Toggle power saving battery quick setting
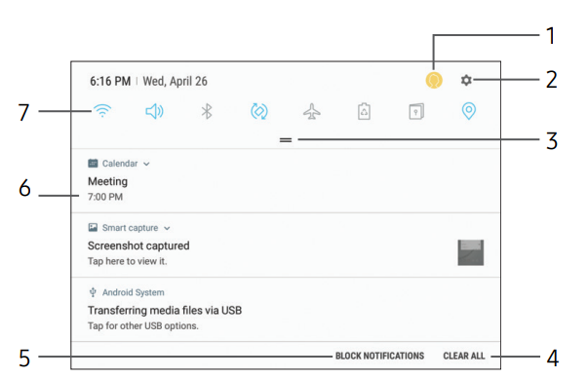 click(x=364, y=111)
